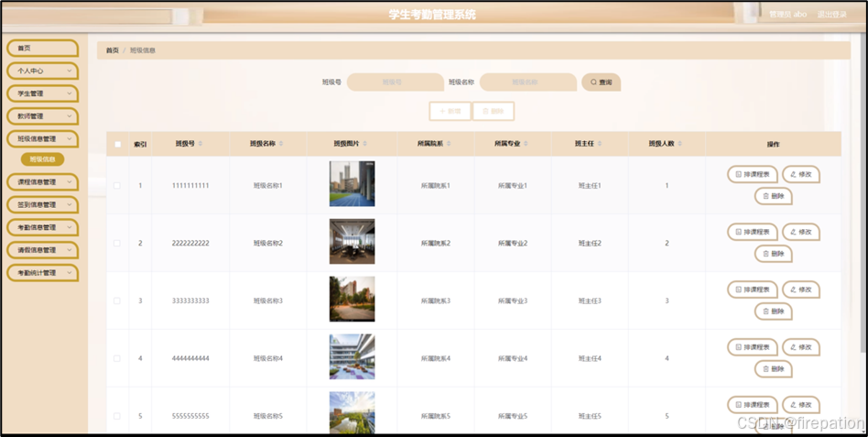
Task: Sort by 班级图片 column sort icon
Action: point(364,144)
